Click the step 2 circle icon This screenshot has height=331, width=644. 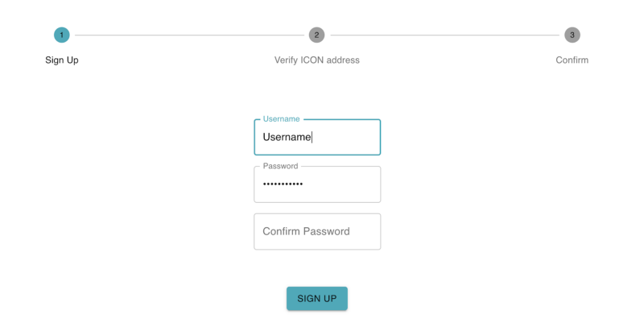click(x=316, y=35)
